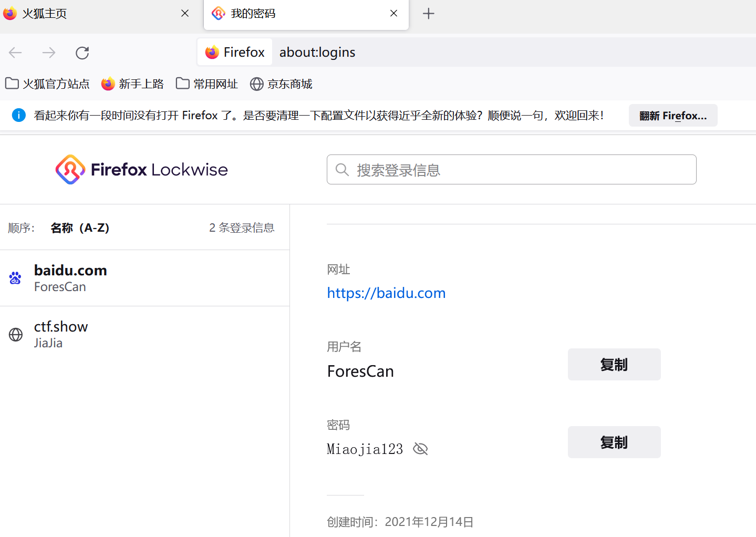This screenshot has height=537, width=756.
Task: Close the 火狐主页 tab
Action: 185,14
